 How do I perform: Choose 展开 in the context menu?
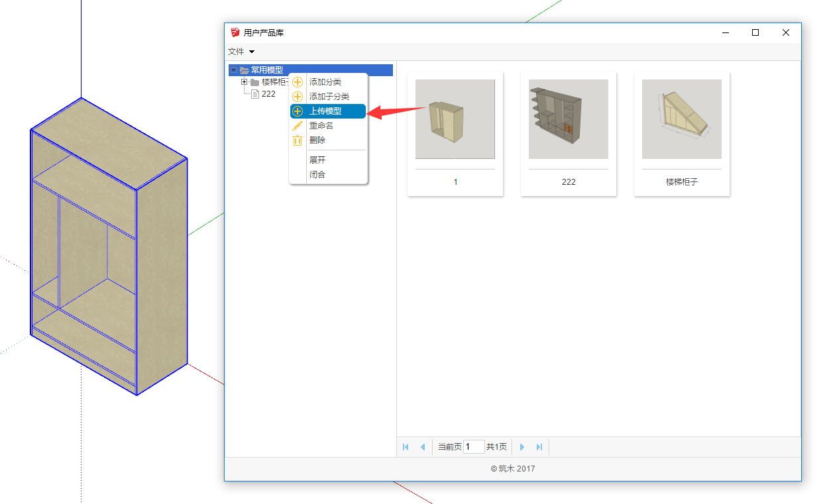[317, 160]
